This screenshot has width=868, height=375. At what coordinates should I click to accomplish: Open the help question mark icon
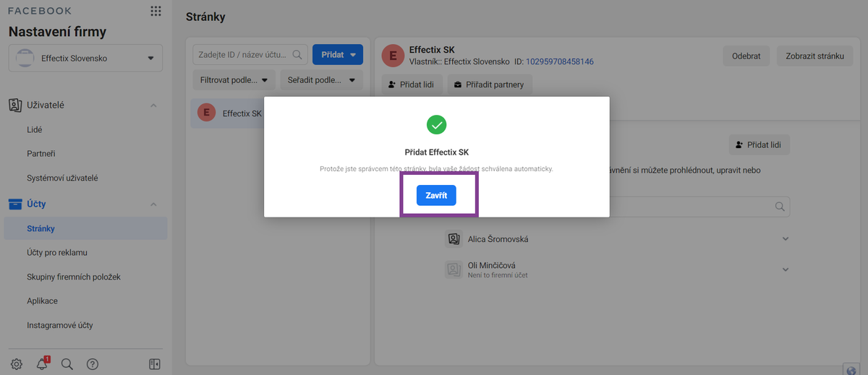coord(92,364)
